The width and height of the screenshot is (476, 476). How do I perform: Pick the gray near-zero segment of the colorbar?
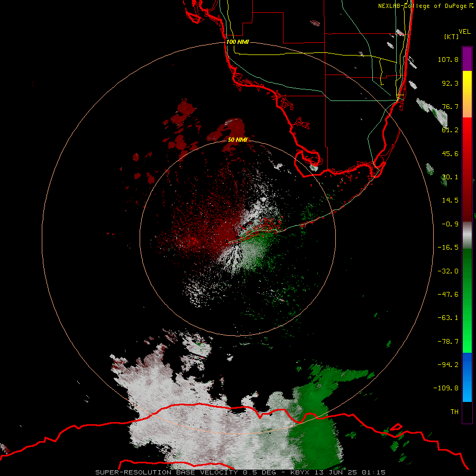coord(467,235)
